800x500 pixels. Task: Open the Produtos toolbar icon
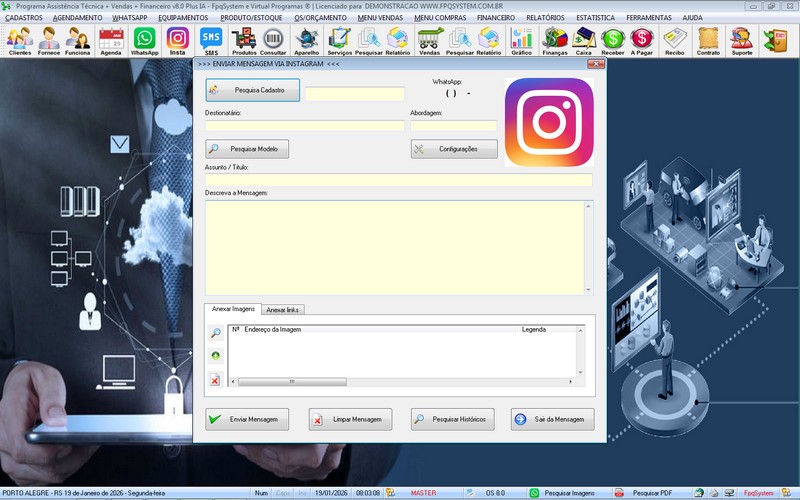click(x=244, y=40)
